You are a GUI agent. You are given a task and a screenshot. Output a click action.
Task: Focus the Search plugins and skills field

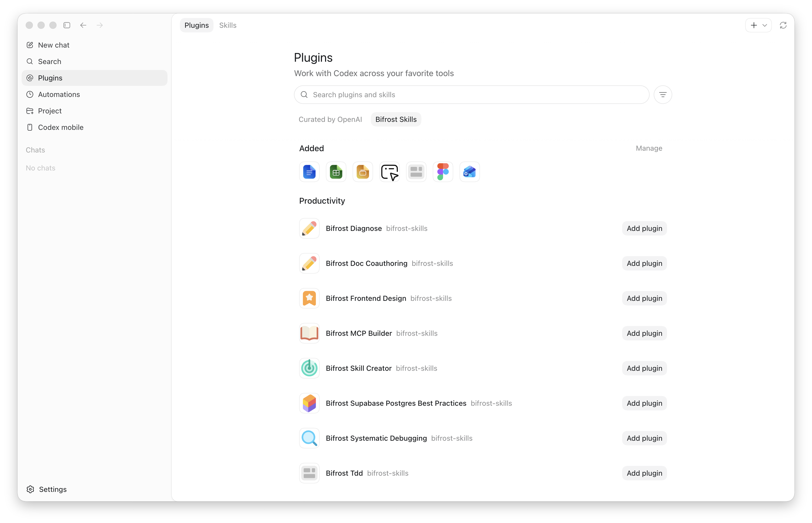pos(471,95)
